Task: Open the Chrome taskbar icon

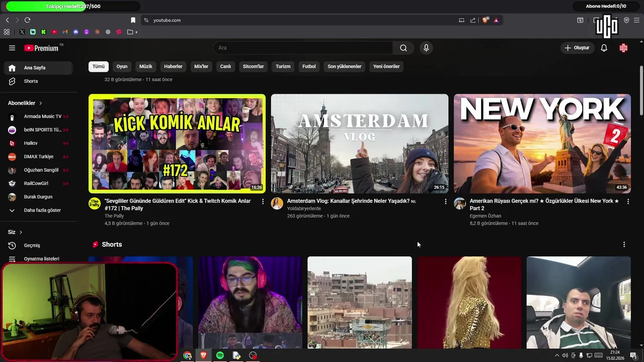Action: click(187, 355)
